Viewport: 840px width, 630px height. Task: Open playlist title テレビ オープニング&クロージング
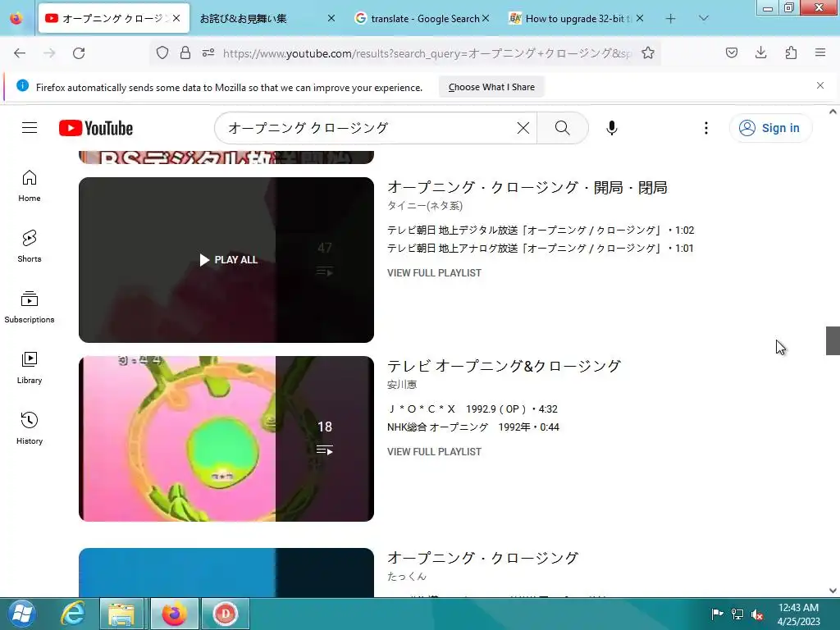pos(504,367)
